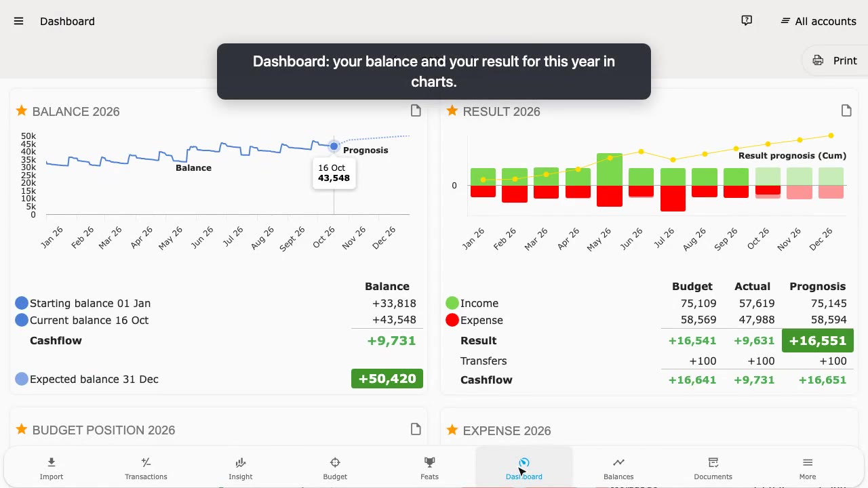
Task: Click the 16 Oct balance chart point
Action: (334, 146)
